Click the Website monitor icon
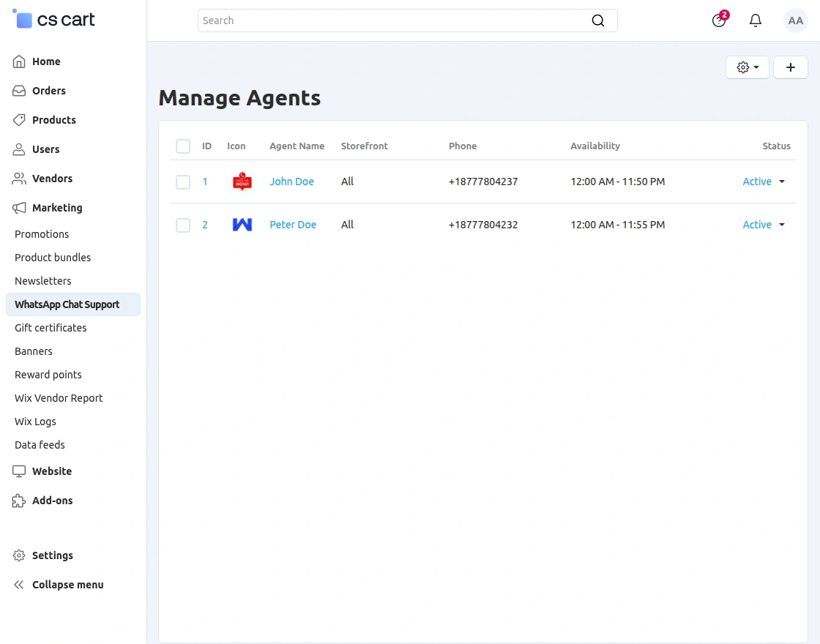This screenshot has height=644, width=820. pyautogui.click(x=19, y=471)
